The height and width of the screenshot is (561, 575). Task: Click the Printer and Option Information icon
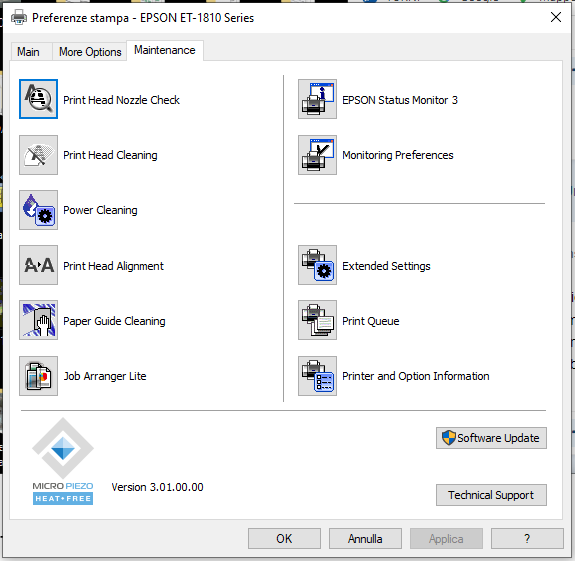pyautogui.click(x=318, y=376)
